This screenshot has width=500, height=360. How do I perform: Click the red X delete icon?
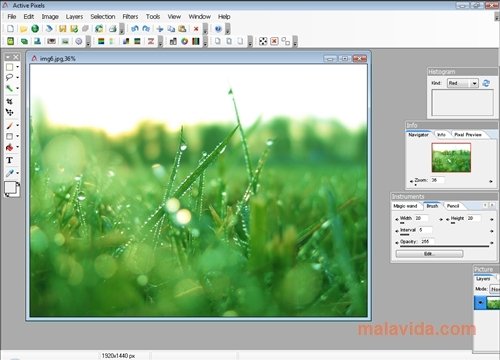(x=196, y=29)
